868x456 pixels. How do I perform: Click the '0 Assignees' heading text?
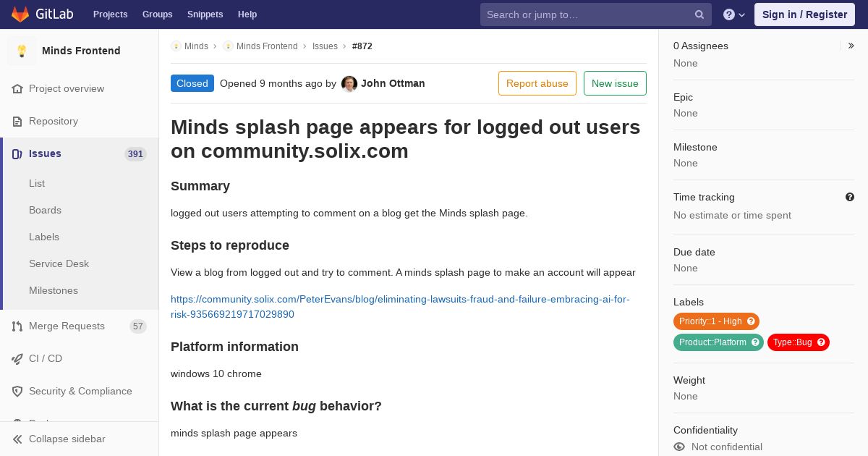click(x=701, y=46)
